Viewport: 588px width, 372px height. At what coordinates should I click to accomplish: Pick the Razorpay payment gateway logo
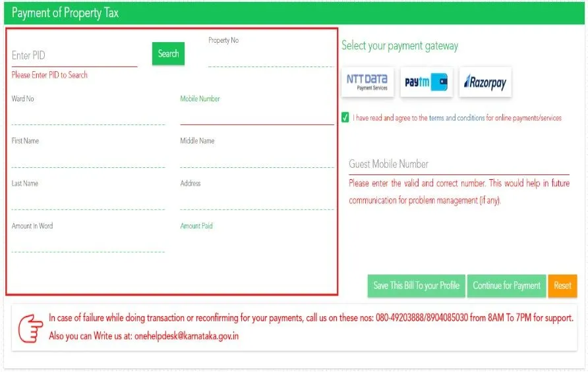485,82
